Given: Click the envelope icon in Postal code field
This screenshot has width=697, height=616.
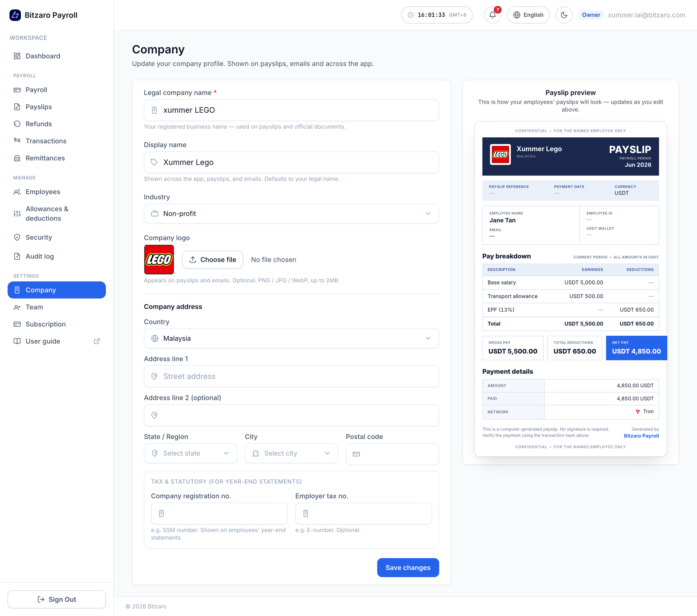Looking at the screenshot, I should coord(356,454).
